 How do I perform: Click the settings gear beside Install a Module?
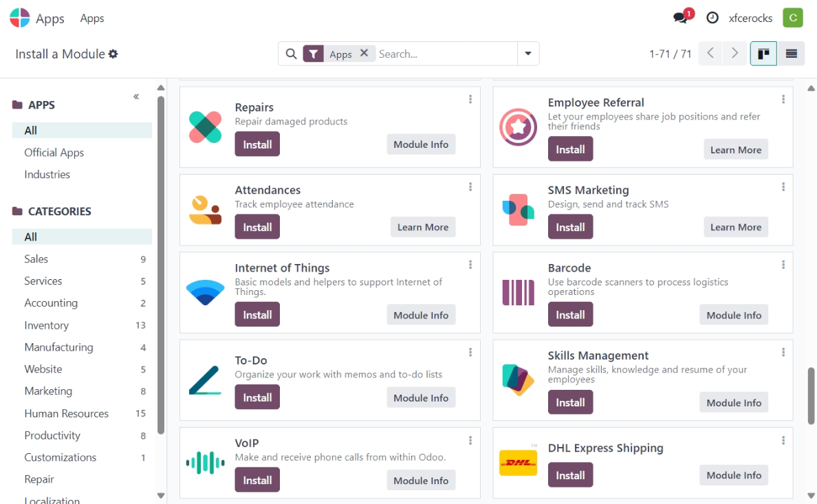point(113,54)
